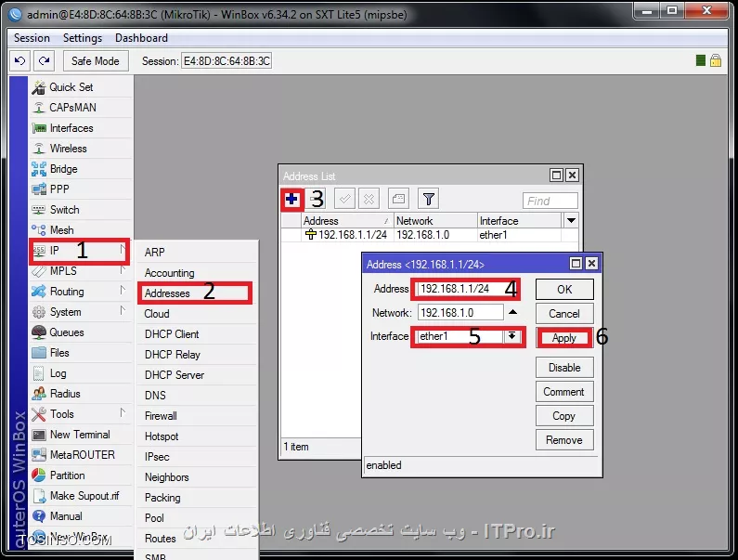Open CAPsMAN in the sidebar
This screenshot has height=560, width=738.
pos(81,108)
